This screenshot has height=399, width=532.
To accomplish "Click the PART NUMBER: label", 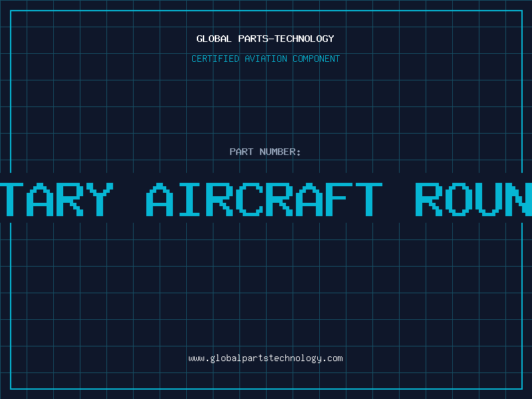I will pyautogui.click(x=265, y=152).
